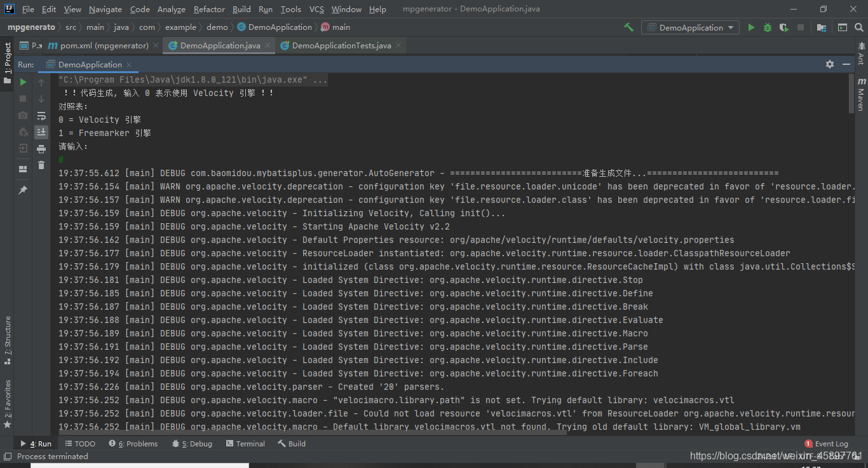
Task: Select the DemoApplication.java editor tab
Action: tap(220, 46)
